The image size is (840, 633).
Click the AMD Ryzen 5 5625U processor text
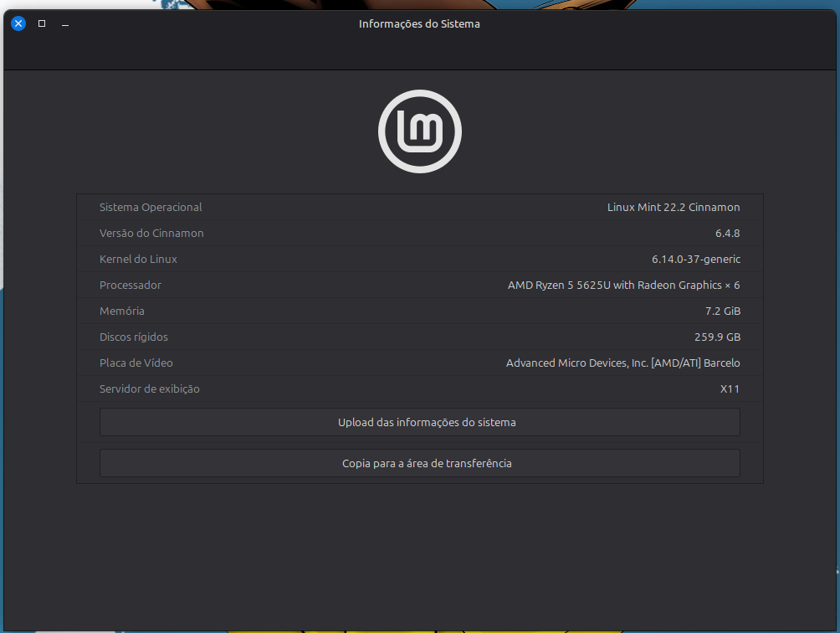[x=623, y=285]
